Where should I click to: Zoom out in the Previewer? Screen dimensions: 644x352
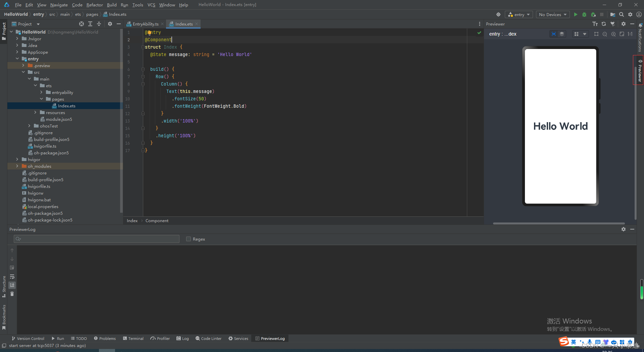(x=605, y=34)
